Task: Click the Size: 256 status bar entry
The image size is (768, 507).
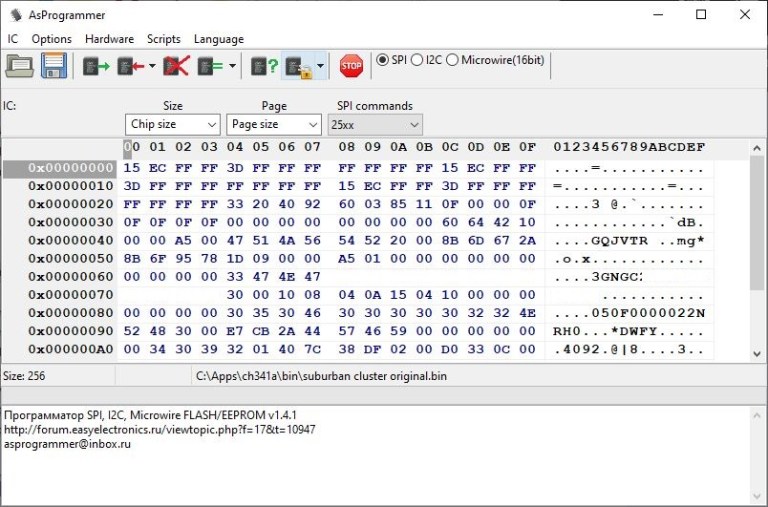Action: (24, 376)
